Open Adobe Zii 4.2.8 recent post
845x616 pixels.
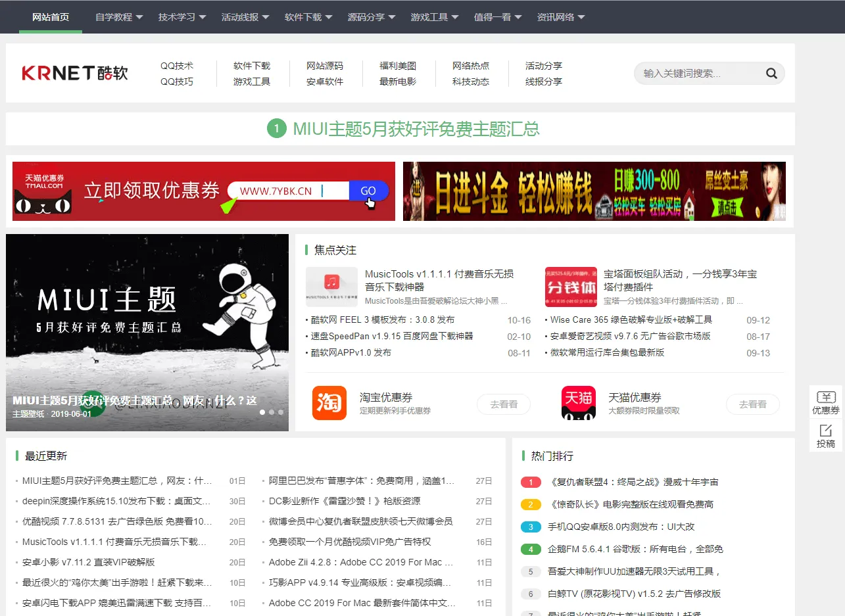pos(361,562)
